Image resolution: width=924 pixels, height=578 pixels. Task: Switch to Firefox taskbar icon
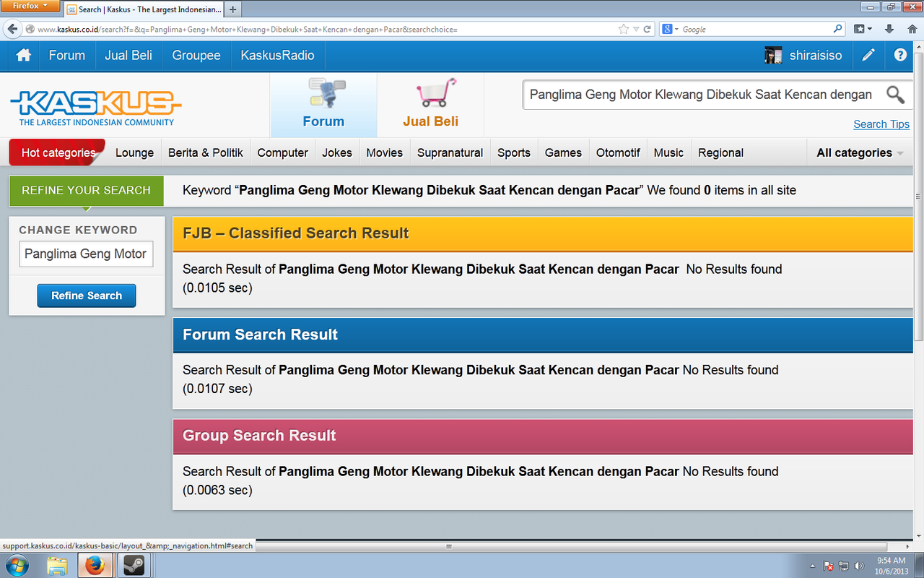pos(94,565)
